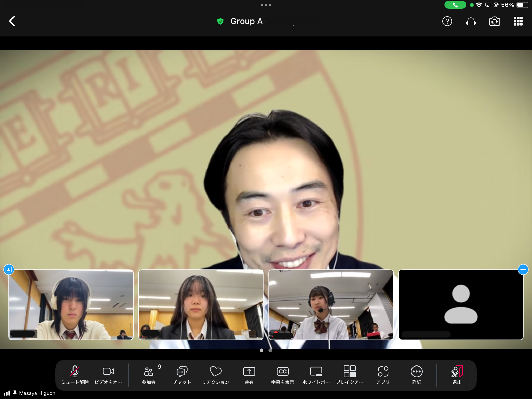Image resolution: width=532 pixels, height=399 pixels.
Task: Open the help question mark icon
Action: click(x=447, y=21)
